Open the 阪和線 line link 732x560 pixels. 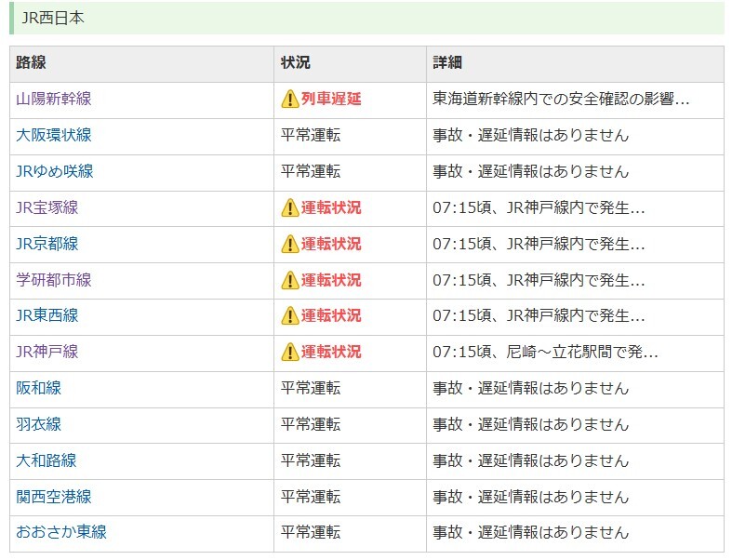pyautogui.click(x=39, y=388)
